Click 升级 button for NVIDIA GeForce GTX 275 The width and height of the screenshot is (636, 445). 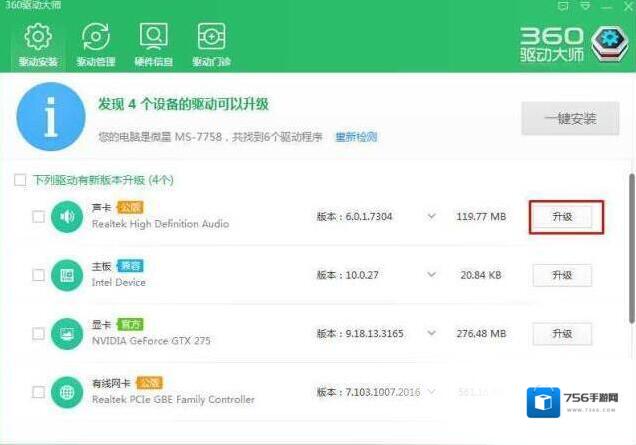[562, 332]
